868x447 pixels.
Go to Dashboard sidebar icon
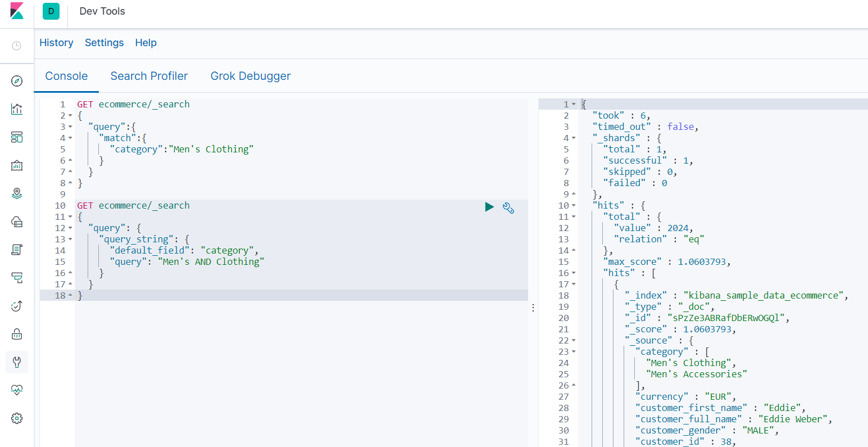(17, 137)
